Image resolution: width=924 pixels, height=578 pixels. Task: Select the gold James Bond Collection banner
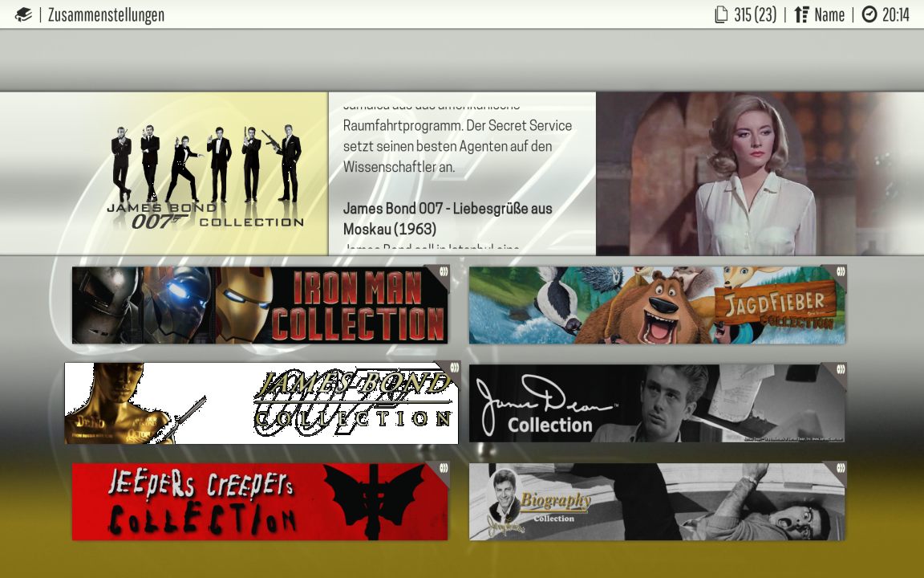pos(261,404)
